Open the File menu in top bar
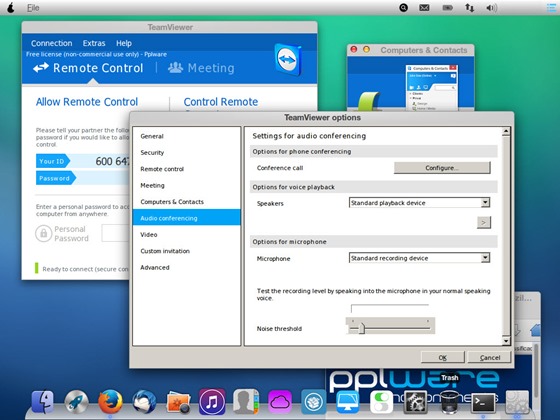This screenshot has width=560, height=420. pos(33,8)
